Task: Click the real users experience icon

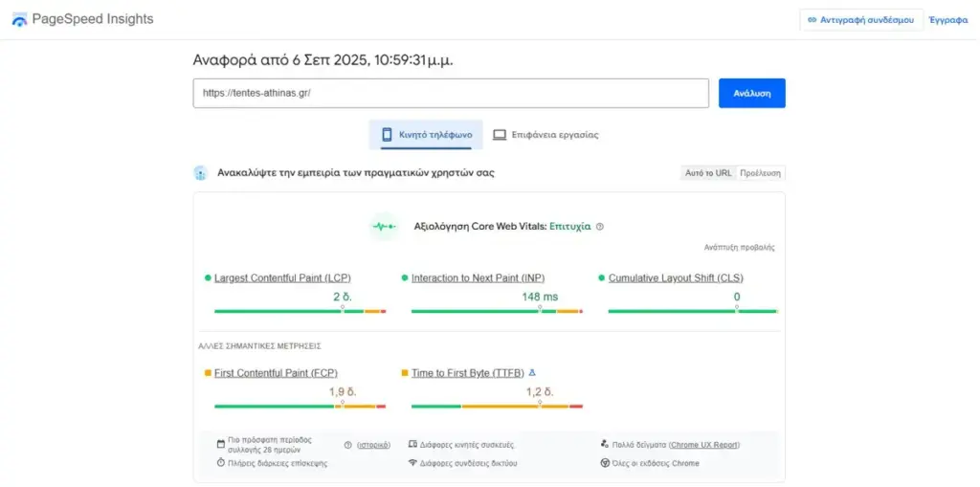Action: (x=200, y=173)
